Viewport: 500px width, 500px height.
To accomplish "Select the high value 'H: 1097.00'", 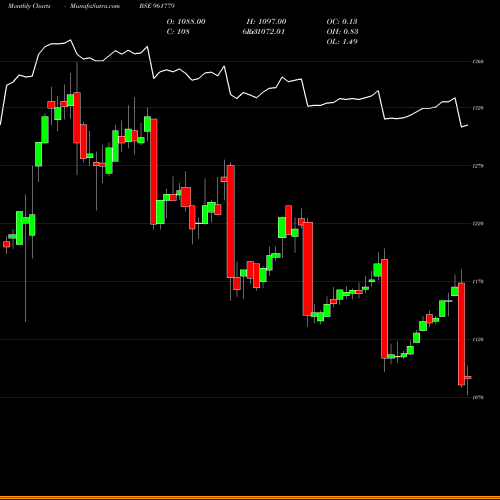I will 266,22.
